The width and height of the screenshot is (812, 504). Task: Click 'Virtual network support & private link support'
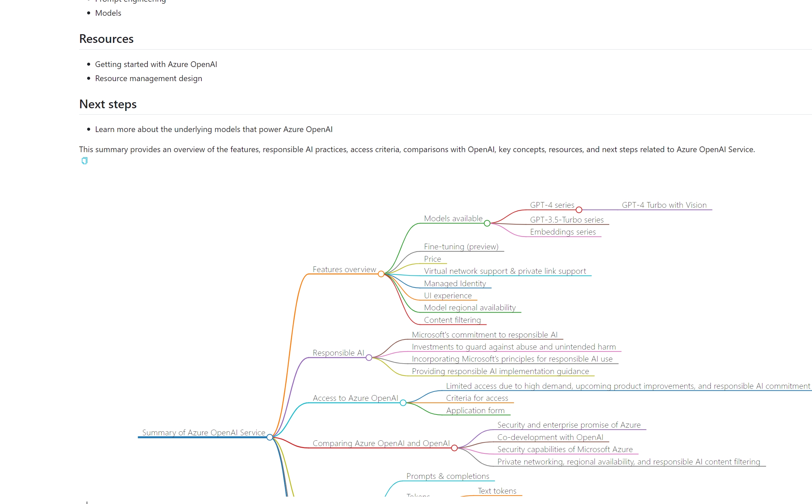[x=505, y=271]
